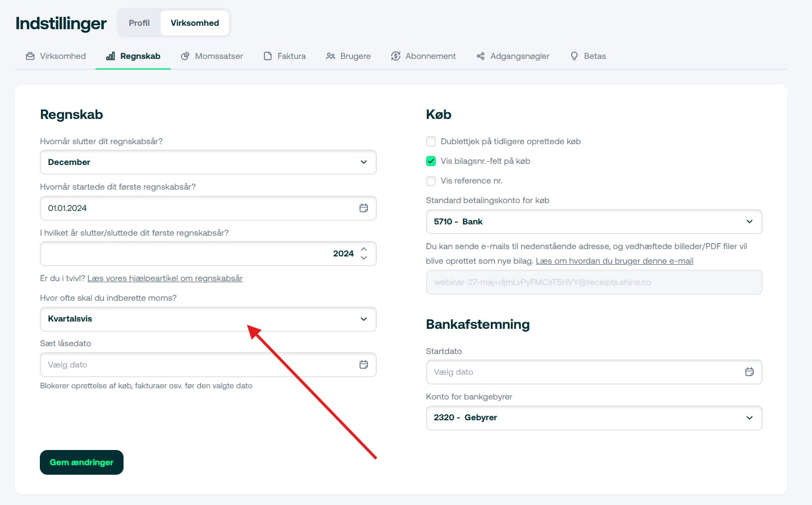Open calendar icon in Sæt låsedato field
This screenshot has width=812, height=505.
364,365
